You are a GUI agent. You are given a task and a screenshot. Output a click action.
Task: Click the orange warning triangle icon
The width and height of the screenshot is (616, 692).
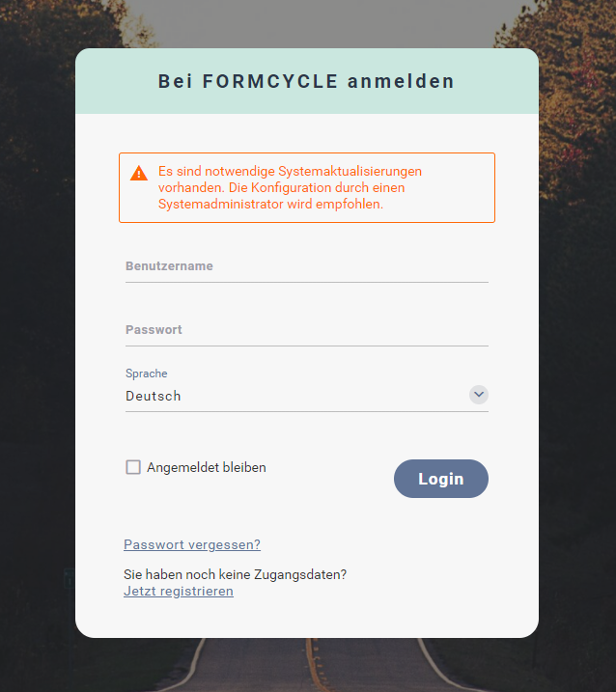click(139, 174)
